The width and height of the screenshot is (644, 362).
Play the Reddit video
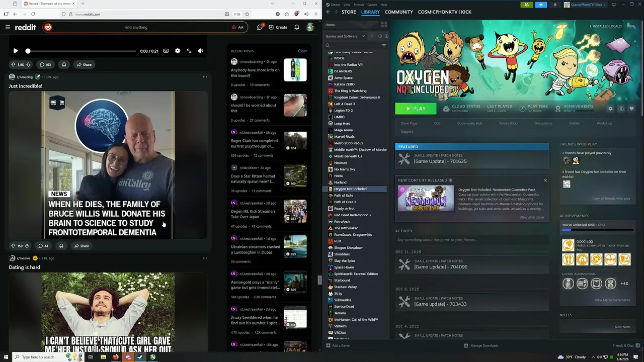[16, 51]
